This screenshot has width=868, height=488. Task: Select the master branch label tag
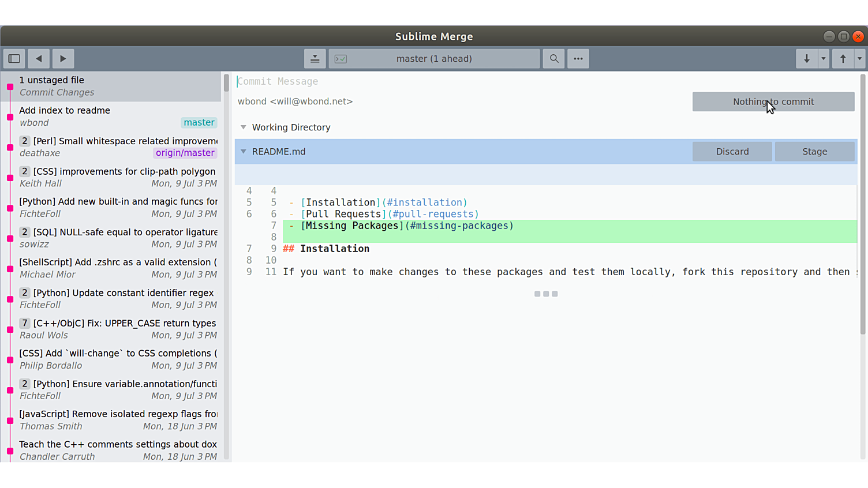coord(199,122)
